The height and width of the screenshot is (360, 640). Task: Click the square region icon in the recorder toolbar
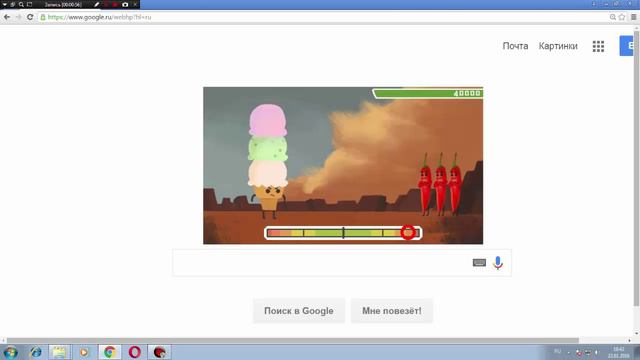(x=29, y=4)
